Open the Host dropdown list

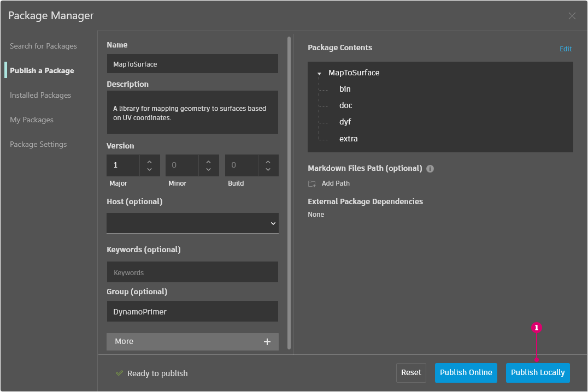[192, 223]
